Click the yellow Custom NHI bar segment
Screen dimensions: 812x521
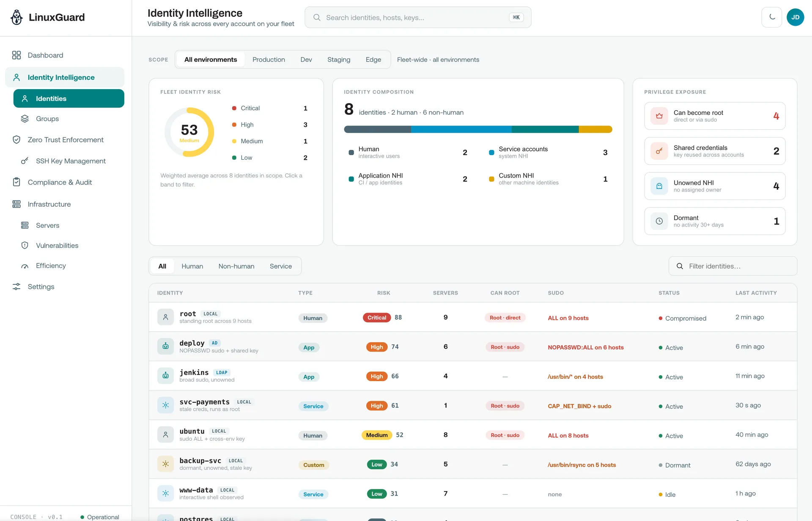click(595, 129)
